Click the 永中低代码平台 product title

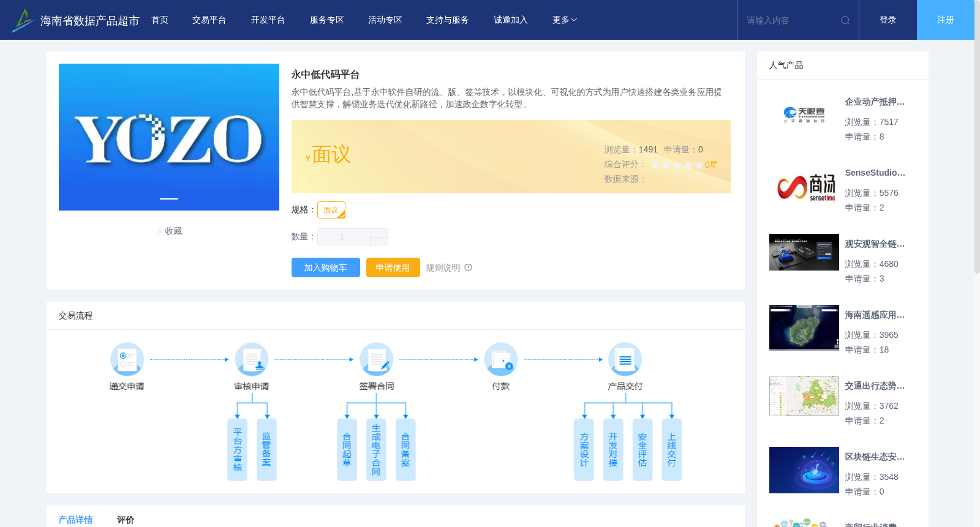coord(325,75)
